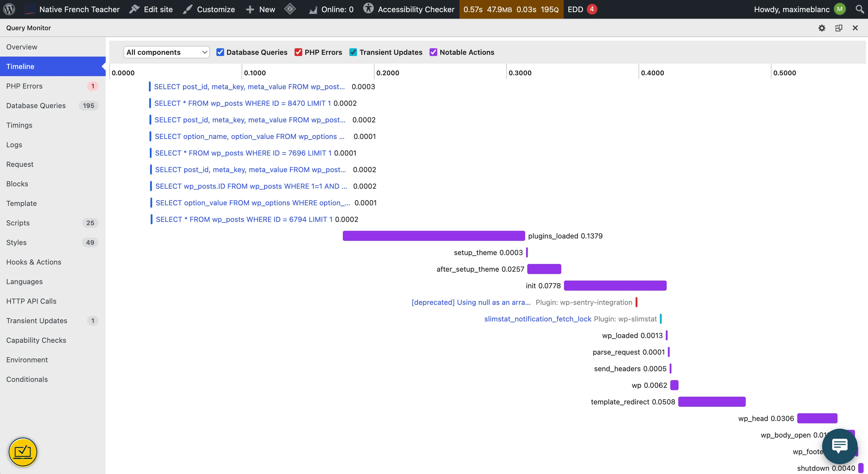Click Query Monitor stats 0.57s 47.9MB
Screen dimensions: 868x474
tap(511, 9)
